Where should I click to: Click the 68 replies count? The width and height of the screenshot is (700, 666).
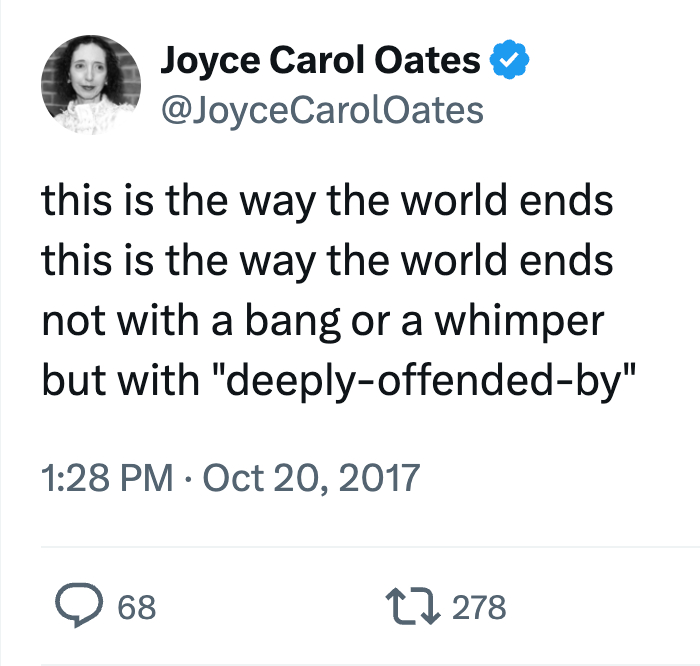click(137, 607)
